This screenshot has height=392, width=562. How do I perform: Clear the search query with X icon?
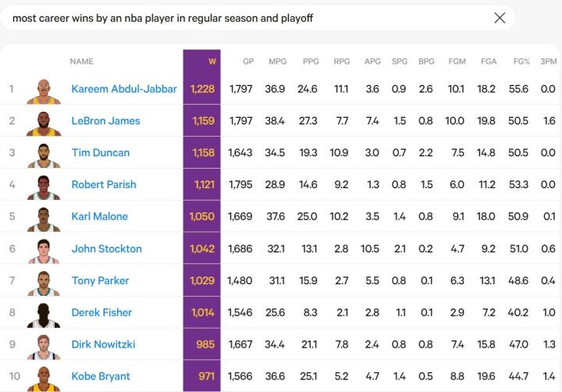[x=500, y=18]
